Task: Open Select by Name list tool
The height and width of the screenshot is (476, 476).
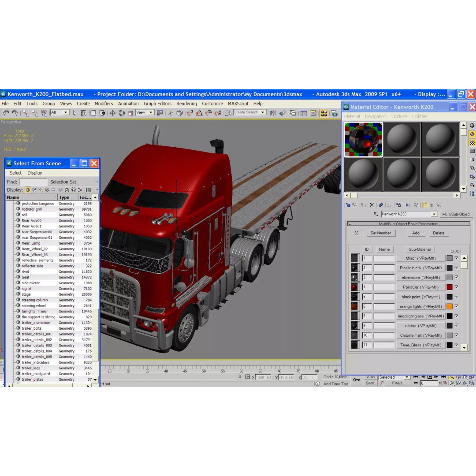Action: click(x=83, y=113)
